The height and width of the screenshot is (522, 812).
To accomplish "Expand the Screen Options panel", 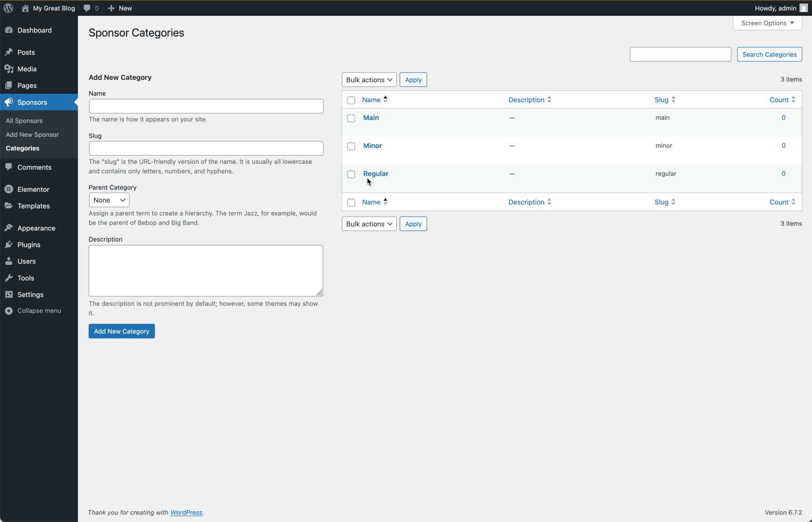I will pyautogui.click(x=767, y=23).
